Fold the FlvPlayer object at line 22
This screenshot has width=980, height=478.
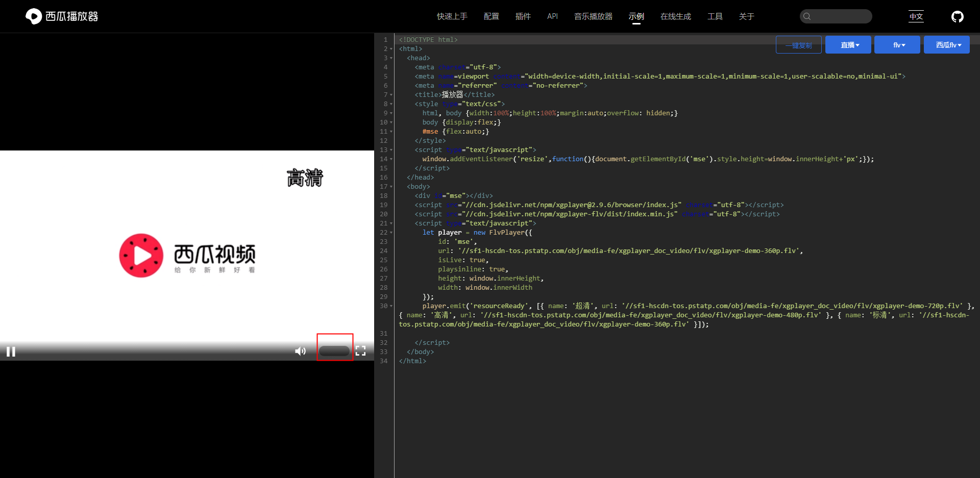(x=391, y=233)
